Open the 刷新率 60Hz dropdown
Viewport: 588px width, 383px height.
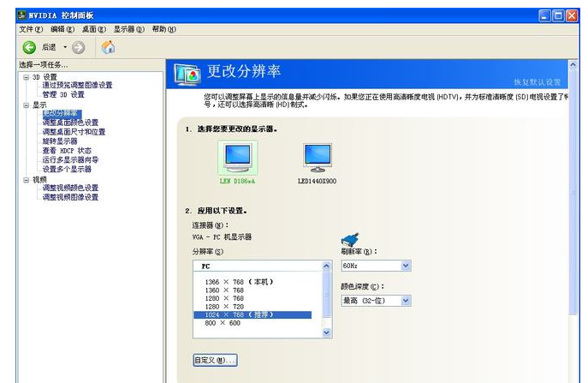(406, 266)
